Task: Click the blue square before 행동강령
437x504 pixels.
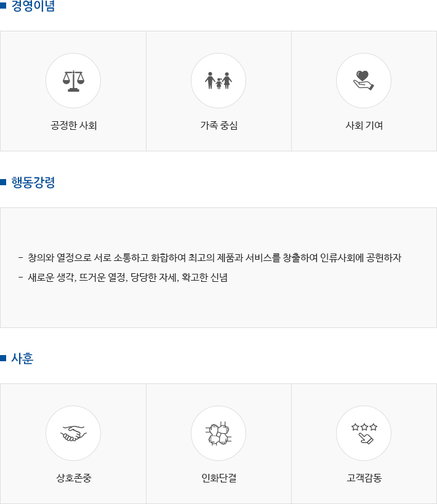Action: click(x=3, y=182)
